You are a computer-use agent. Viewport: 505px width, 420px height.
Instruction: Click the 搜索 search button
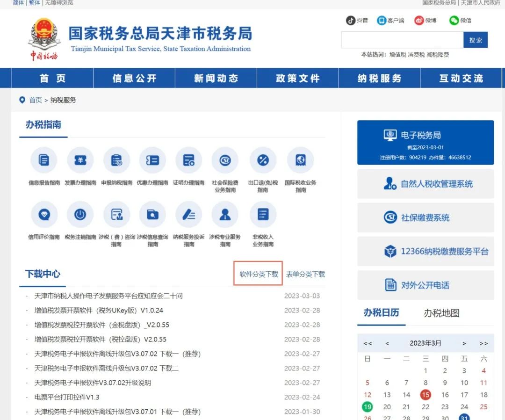(476, 40)
